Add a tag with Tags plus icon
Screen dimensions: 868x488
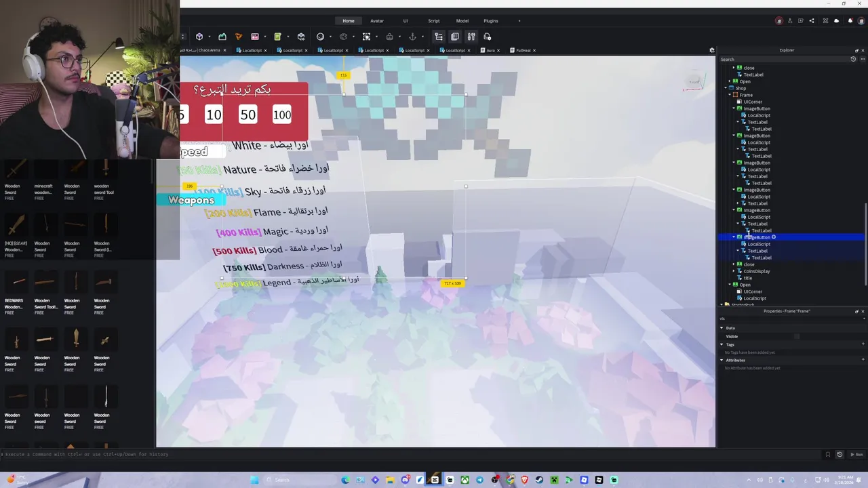[863, 344]
